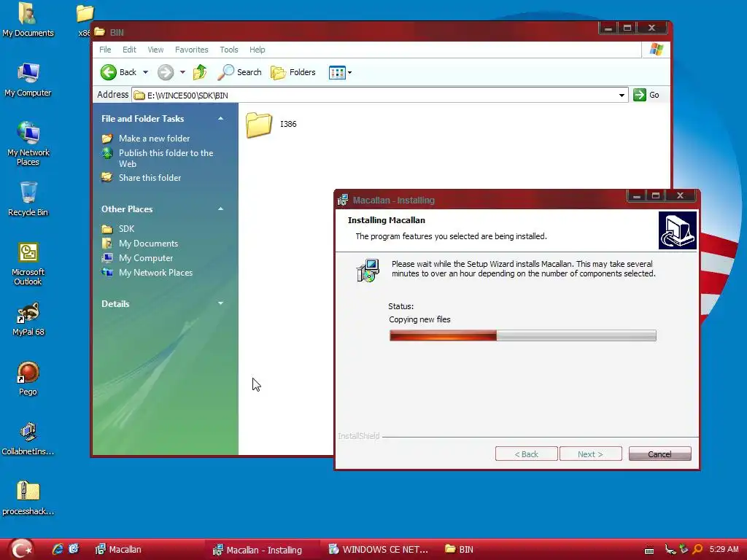This screenshot has height=560, width=747.
Task: Launch Pego desktop shortcut
Action: pos(28,378)
